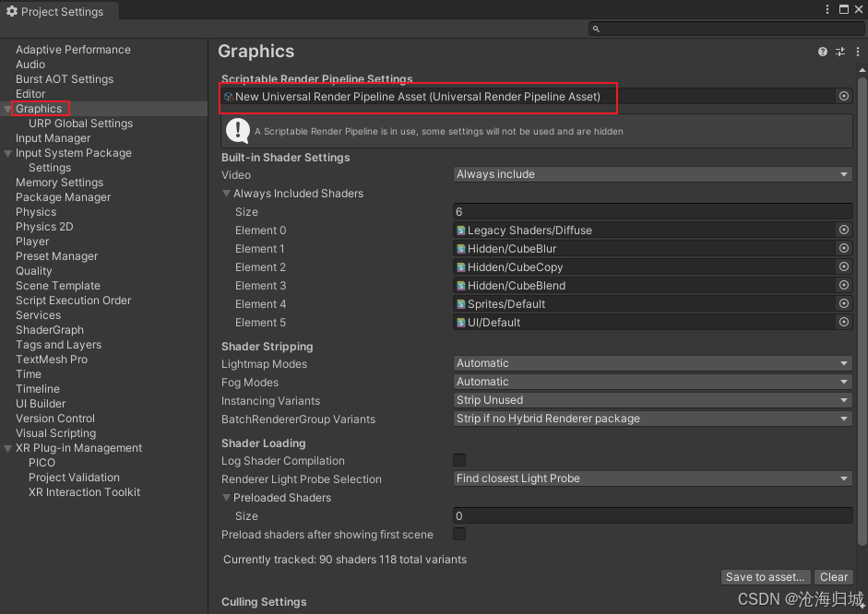Collapse the Input System Package arrow
Image resolution: width=868 pixels, height=614 pixels.
pyautogui.click(x=7, y=153)
